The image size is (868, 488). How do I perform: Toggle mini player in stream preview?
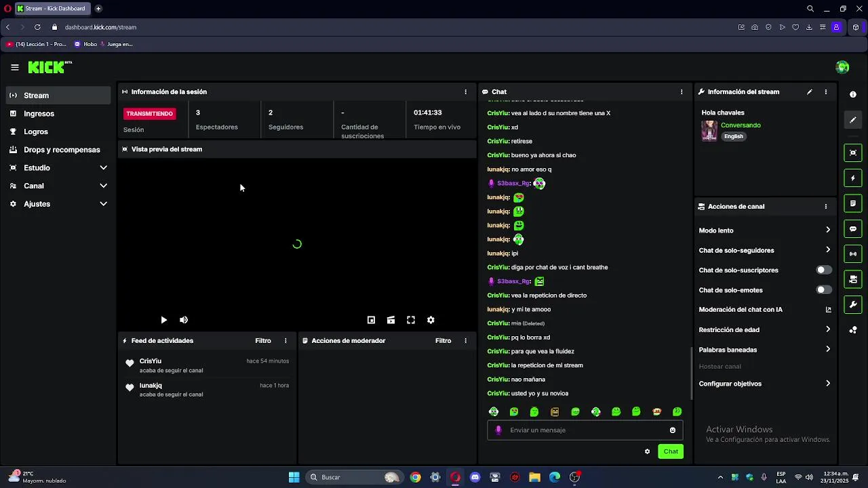pos(371,320)
